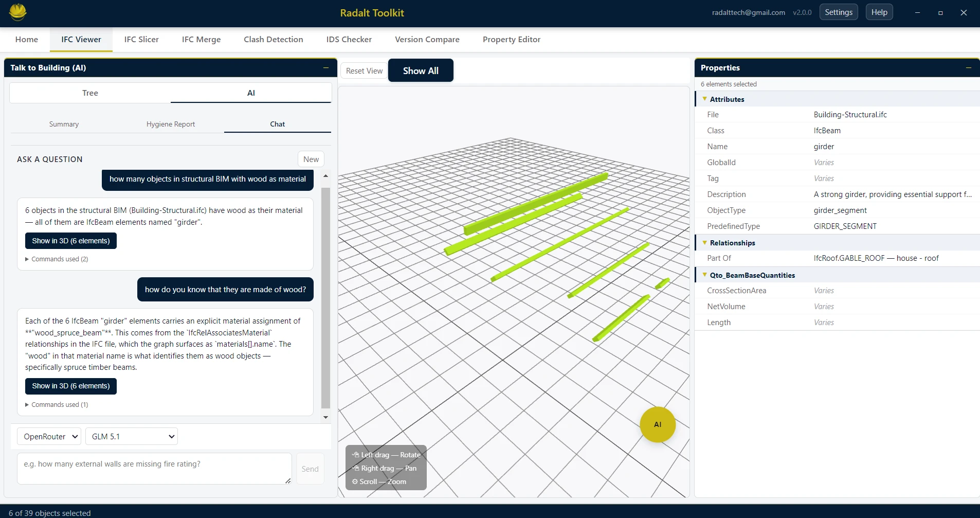Select the Chat sub-tab

[278, 124]
